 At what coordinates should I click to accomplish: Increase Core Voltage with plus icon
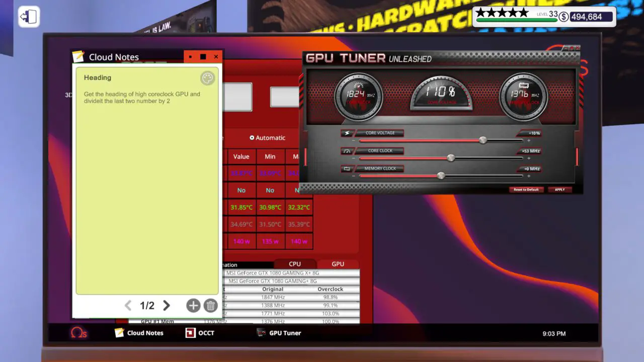coord(528,141)
